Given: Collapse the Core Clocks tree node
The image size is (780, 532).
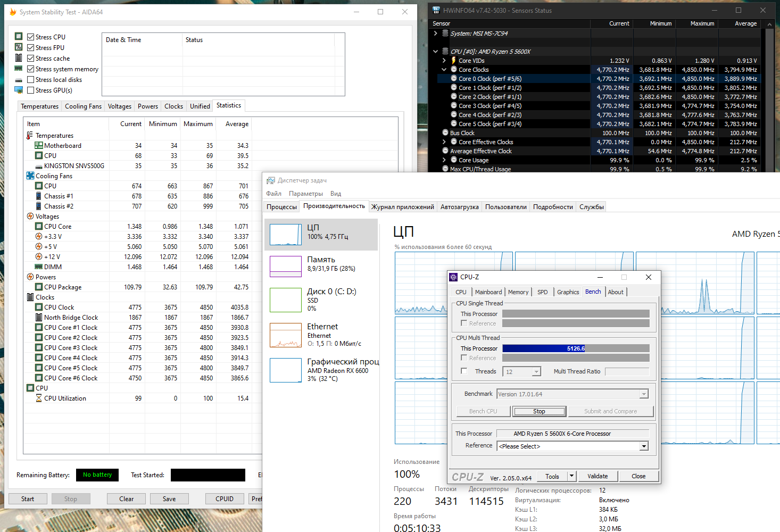Looking at the screenshot, I should (444, 70).
